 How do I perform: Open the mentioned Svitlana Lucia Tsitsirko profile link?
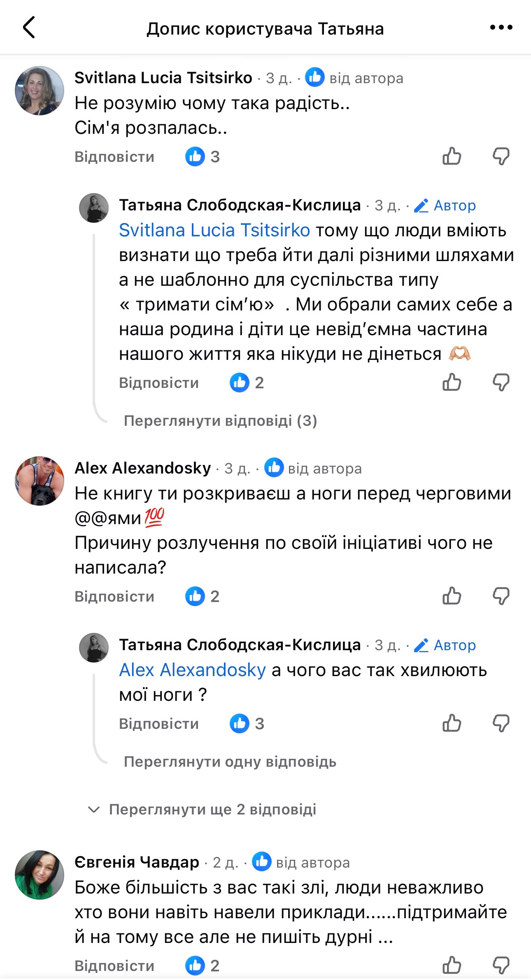214,231
